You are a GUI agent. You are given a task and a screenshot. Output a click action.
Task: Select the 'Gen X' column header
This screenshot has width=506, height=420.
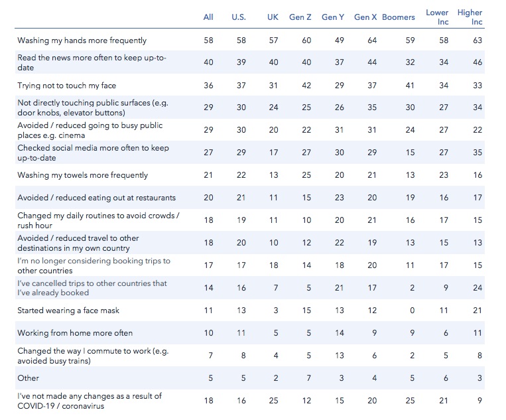click(x=365, y=17)
